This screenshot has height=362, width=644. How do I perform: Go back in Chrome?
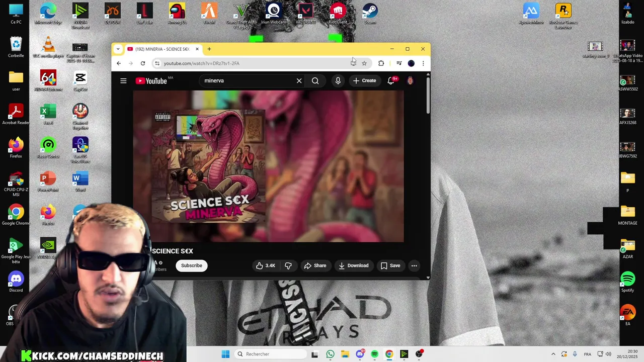click(x=119, y=63)
